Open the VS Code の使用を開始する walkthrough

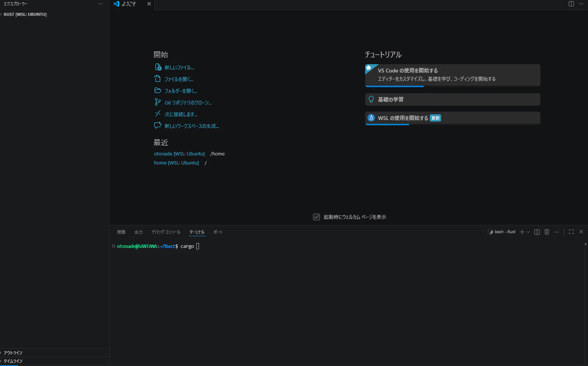(x=452, y=75)
